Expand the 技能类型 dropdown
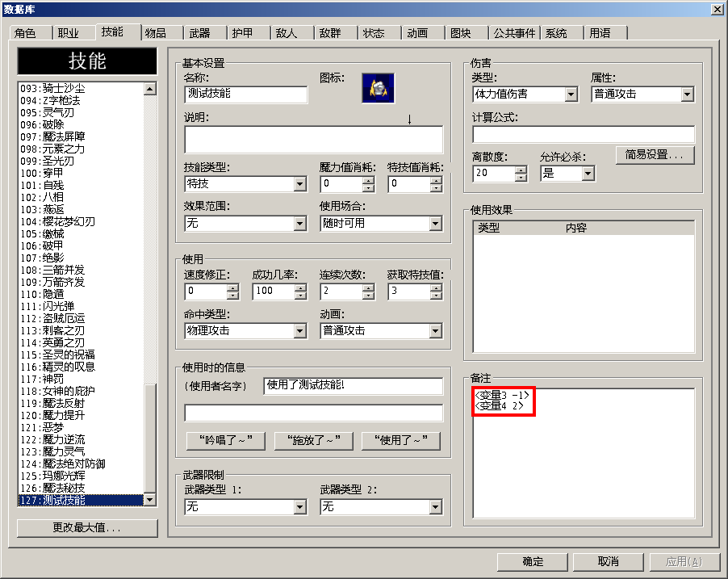Screen dimensions: 728x579 pos(300,184)
